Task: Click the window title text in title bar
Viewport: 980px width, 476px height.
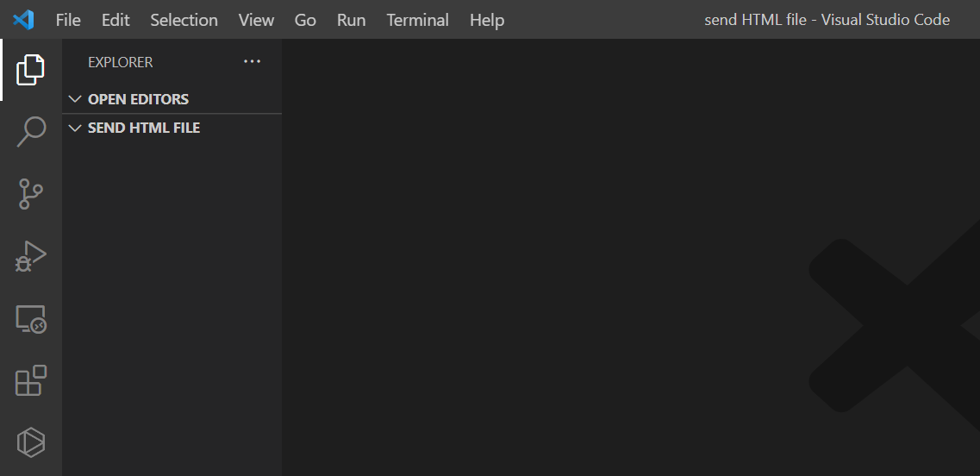Action: [x=827, y=20]
